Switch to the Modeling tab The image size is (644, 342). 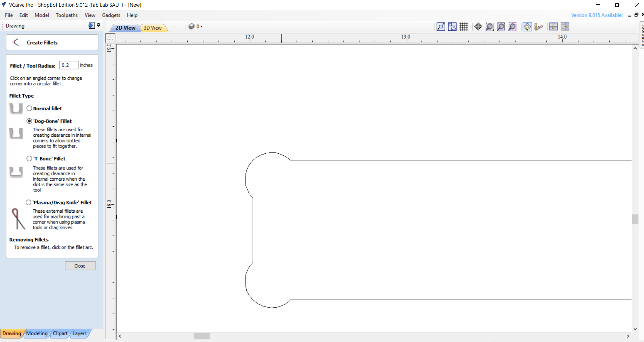click(37, 333)
